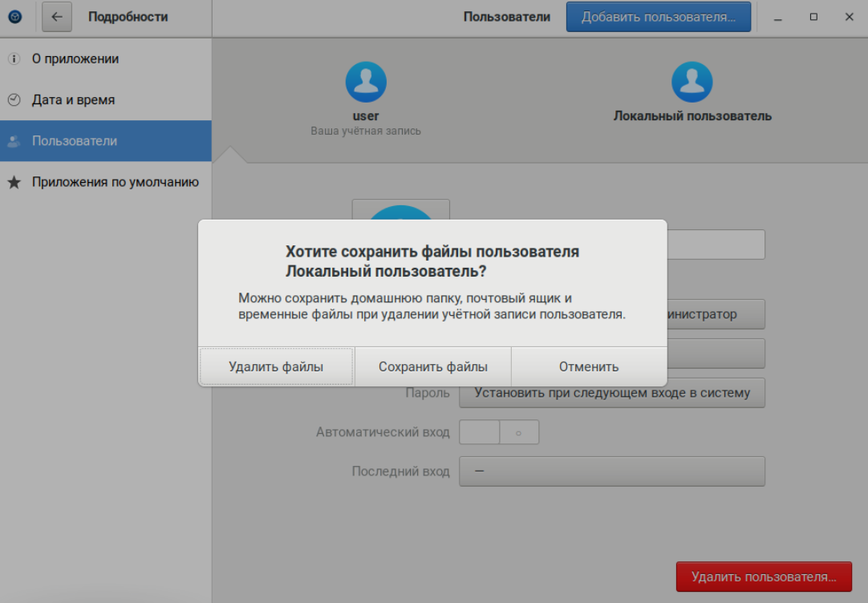Click the star icon beside Приложения по умолчанию
Image resolution: width=868 pixels, height=603 pixels.
click(14, 183)
